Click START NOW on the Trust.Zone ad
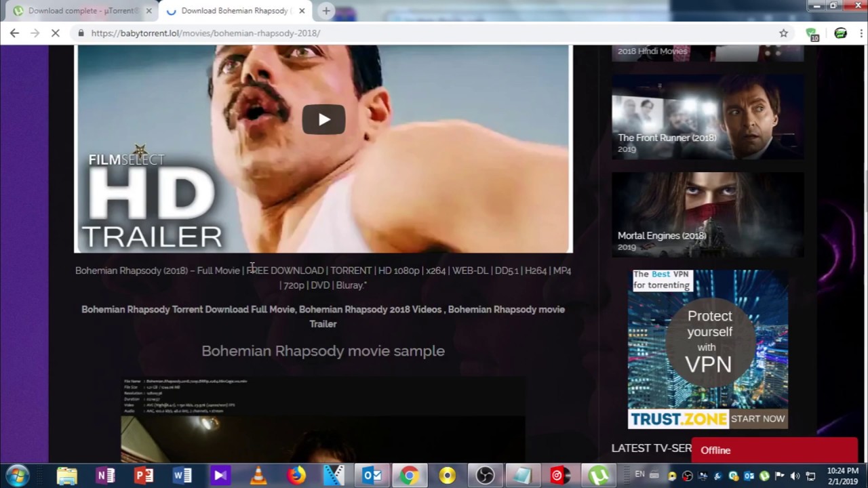Screen dimensions: 868x488 [757, 419]
